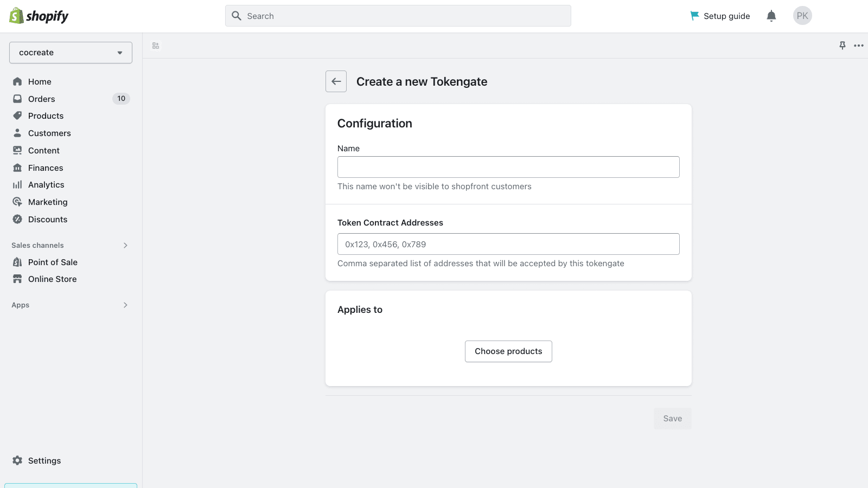Click the Token Contract Addresses field
Image resolution: width=868 pixels, height=488 pixels.
[508, 244]
